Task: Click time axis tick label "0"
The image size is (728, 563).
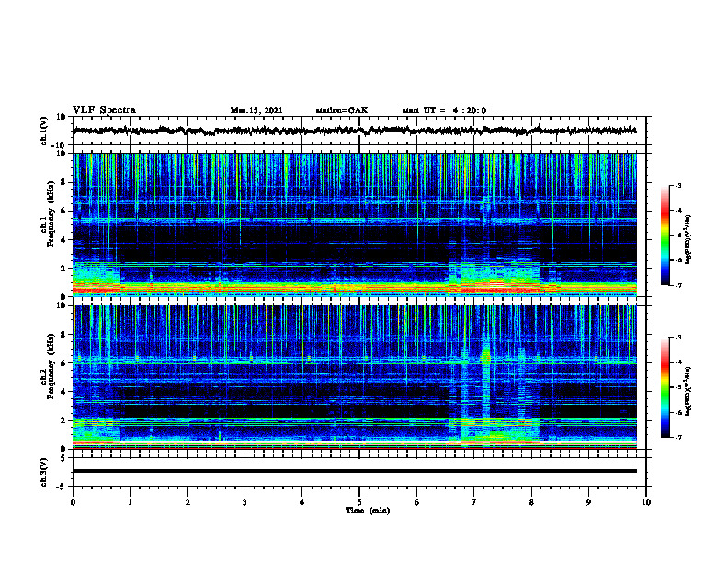Action: pos(73,502)
